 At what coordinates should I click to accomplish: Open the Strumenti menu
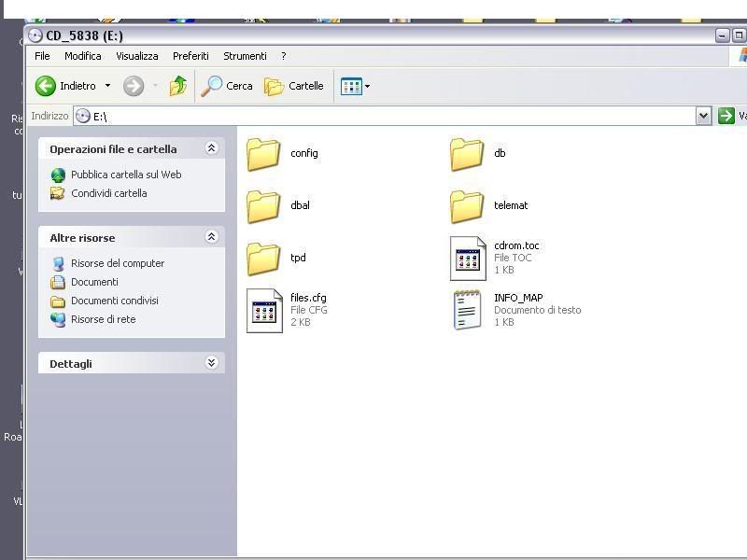tap(245, 56)
